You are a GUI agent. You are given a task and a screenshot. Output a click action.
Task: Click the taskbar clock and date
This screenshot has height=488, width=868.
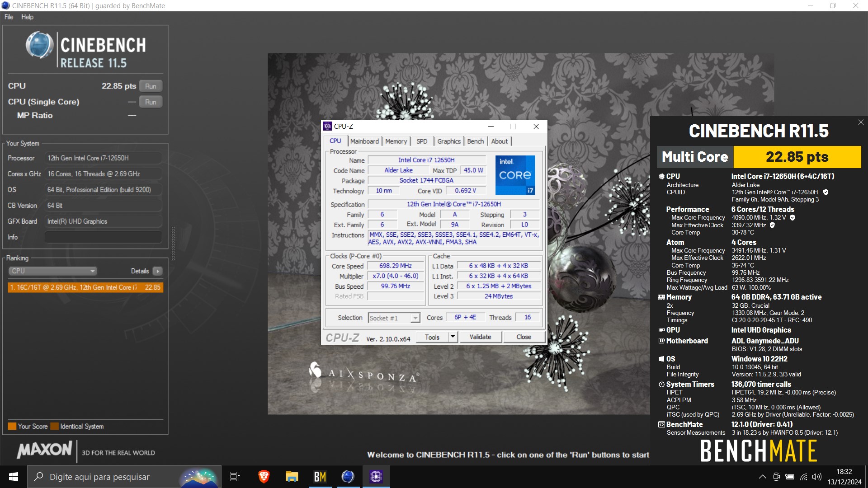[844, 477]
